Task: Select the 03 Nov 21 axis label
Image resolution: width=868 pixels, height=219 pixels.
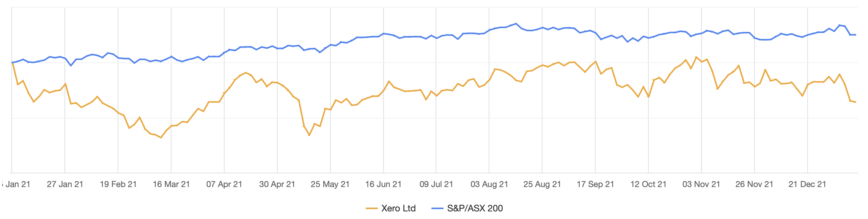Action: pyautogui.click(x=701, y=184)
